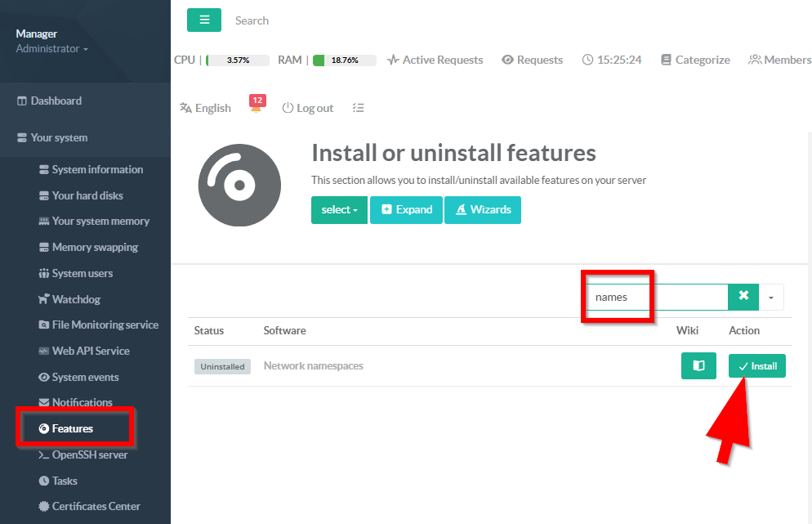View Requests with the eye icon
The width and height of the screenshot is (812, 524).
pos(532,60)
